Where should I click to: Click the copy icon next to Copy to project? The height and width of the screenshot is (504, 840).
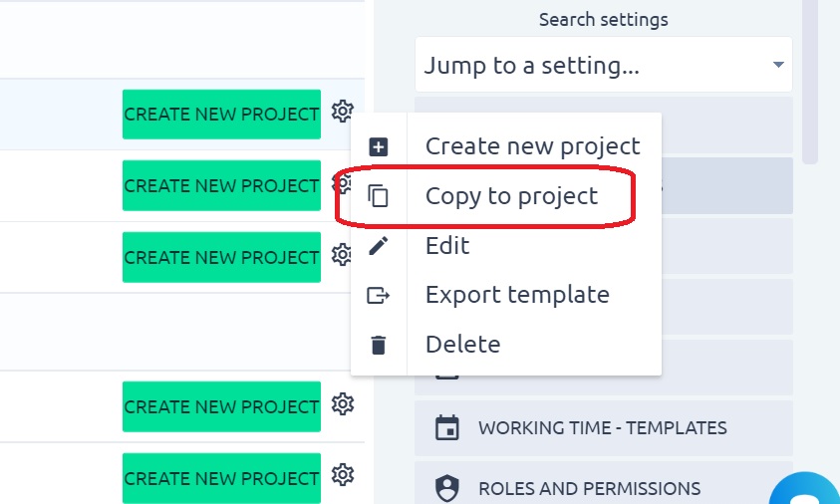pyautogui.click(x=379, y=196)
